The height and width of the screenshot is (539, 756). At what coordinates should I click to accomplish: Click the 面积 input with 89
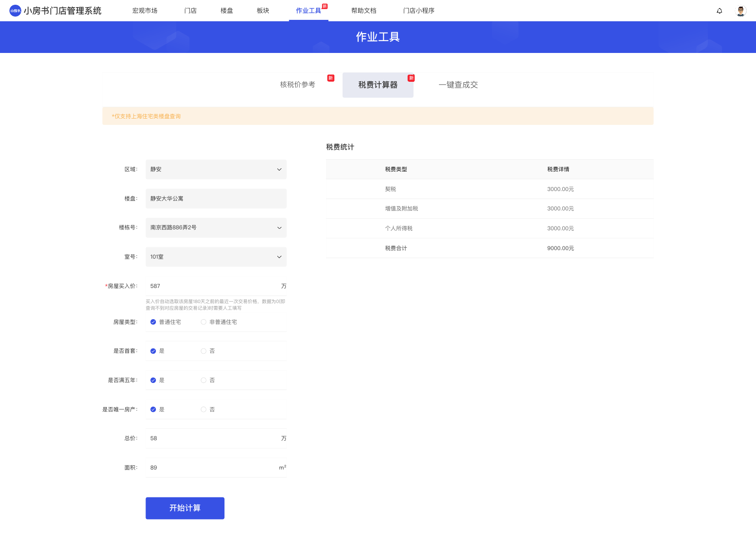coord(216,468)
